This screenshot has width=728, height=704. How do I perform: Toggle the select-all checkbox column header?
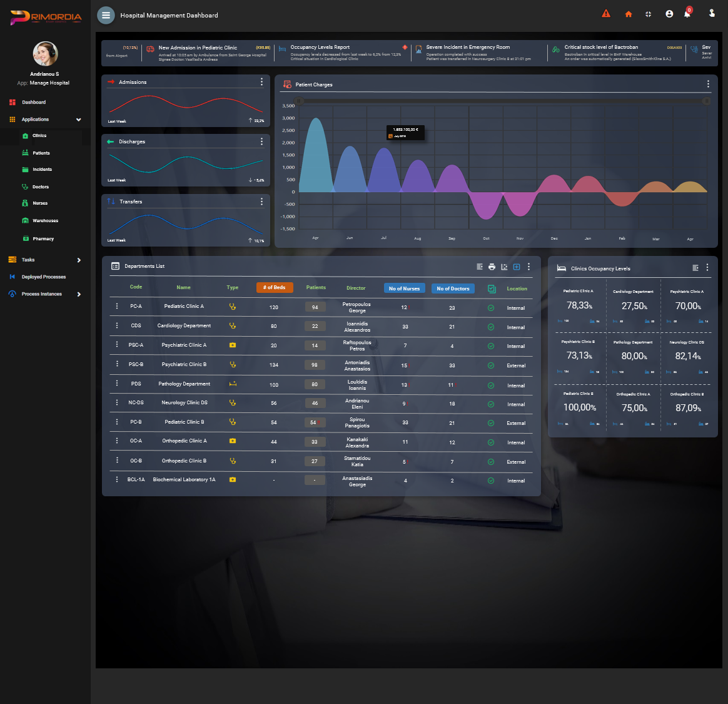point(492,288)
